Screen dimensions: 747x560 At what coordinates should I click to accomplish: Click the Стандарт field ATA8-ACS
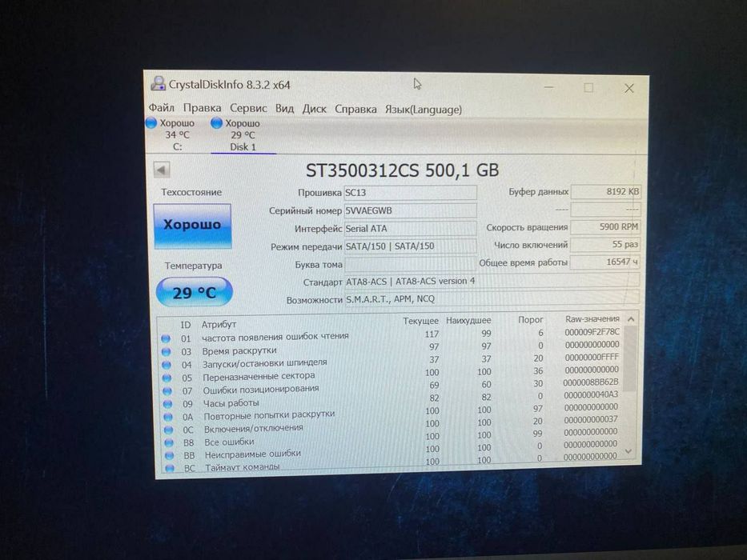click(x=492, y=281)
